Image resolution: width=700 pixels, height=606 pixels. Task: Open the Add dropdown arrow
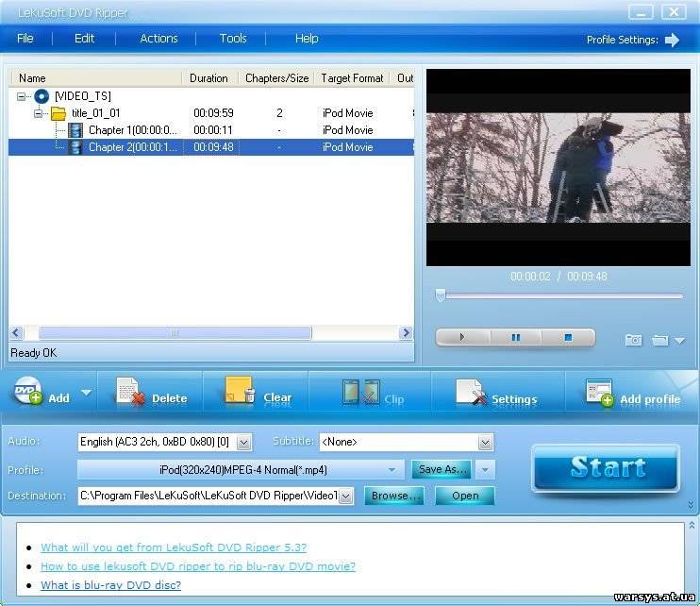pyautogui.click(x=86, y=393)
